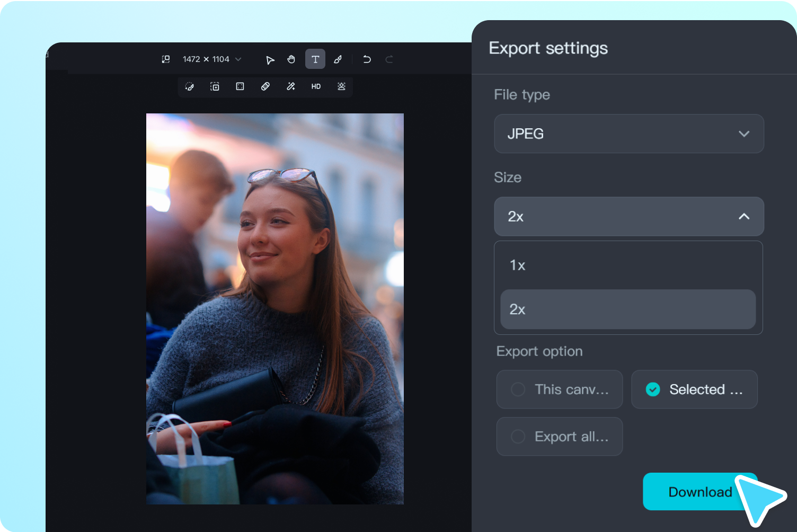
Task: Click the portrait background removal icon
Action: [x=341, y=86]
